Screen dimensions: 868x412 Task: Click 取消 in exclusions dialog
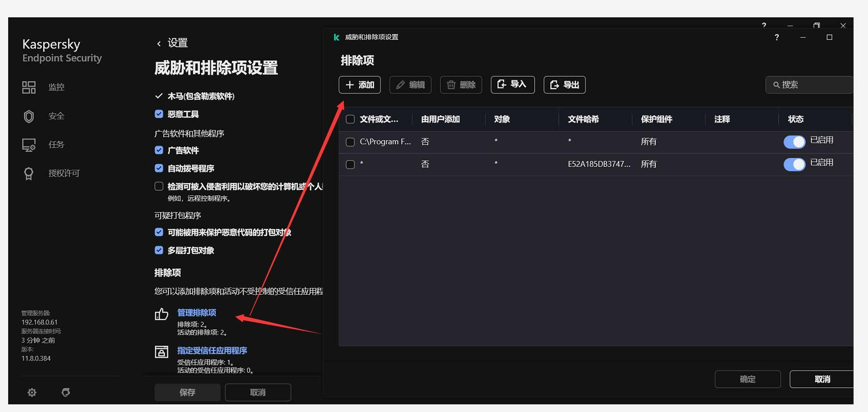pyautogui.click(x=822, y=379)
